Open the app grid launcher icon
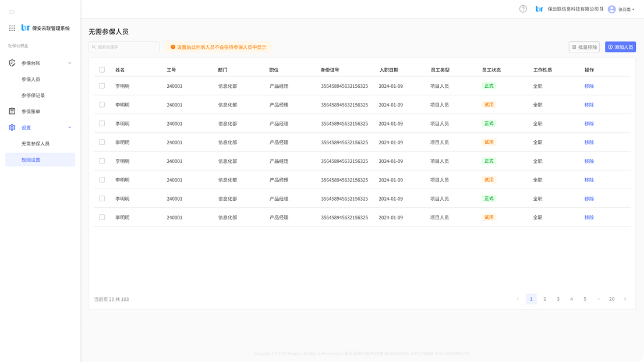The width and height of the screenshot is (644, 362). (x=12, y=28)
